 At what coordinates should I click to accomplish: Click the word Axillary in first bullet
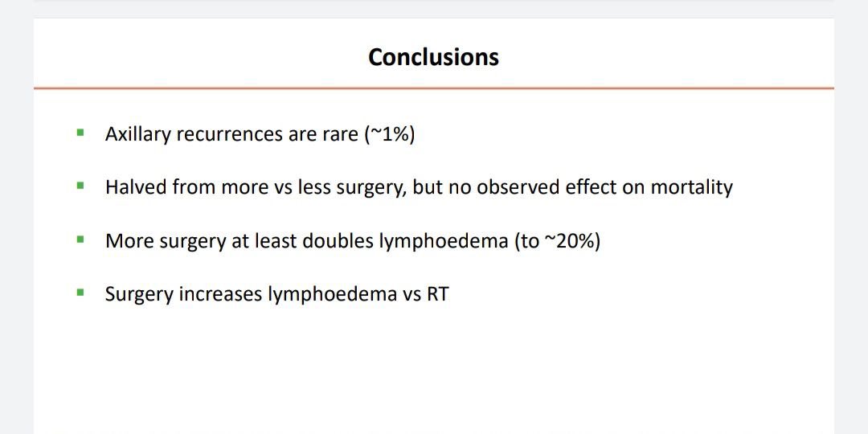(138, 134)
